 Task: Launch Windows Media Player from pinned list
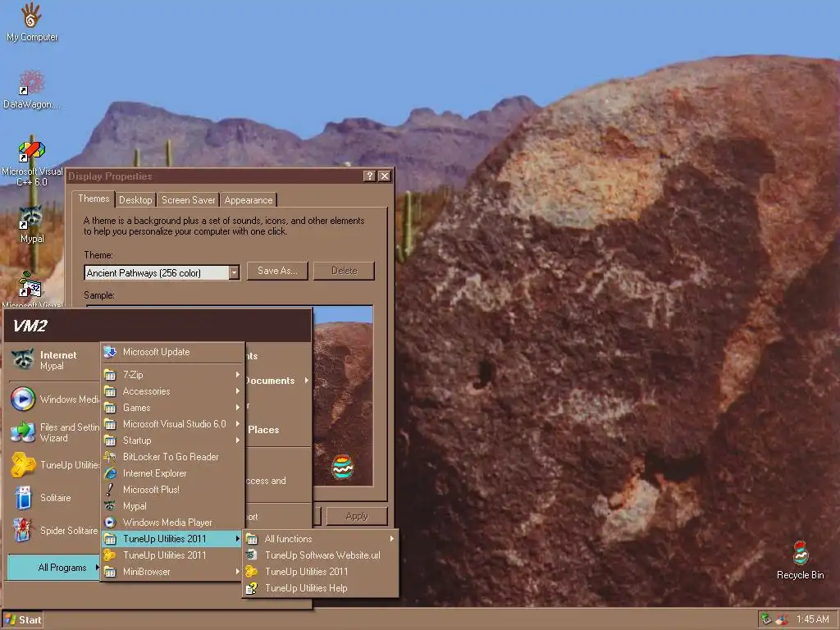click(53, 399)
